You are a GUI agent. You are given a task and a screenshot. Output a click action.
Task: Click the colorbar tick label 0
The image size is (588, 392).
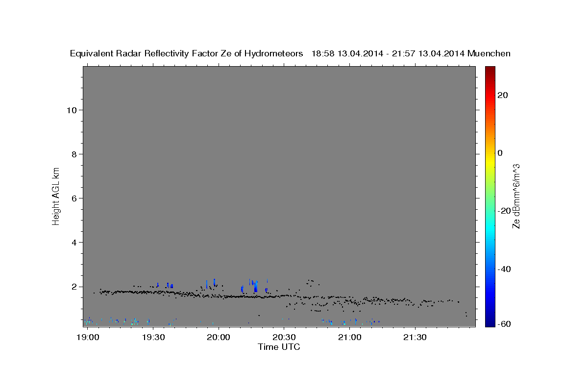500,153
